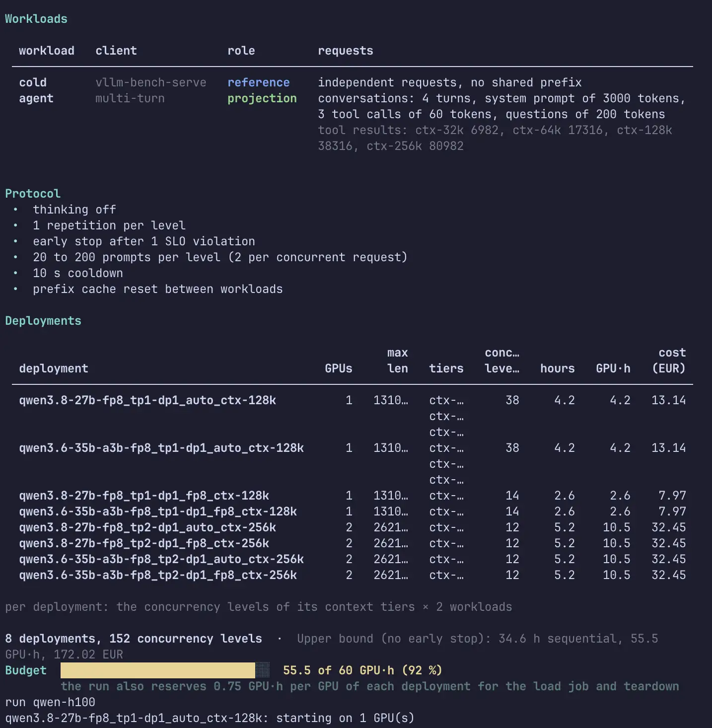Screen dimensions: 712x728
Task: Click the "hours" column header
Action: [558, 368]
